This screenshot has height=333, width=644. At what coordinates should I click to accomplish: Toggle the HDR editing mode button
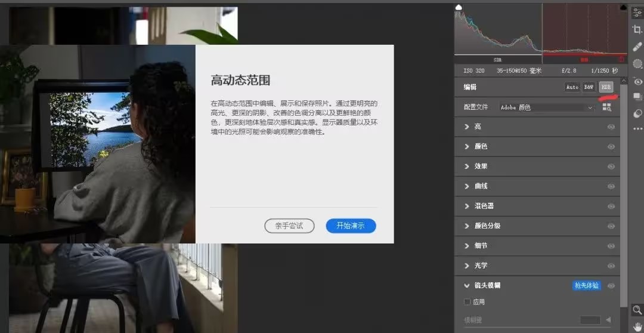(606, 87)
